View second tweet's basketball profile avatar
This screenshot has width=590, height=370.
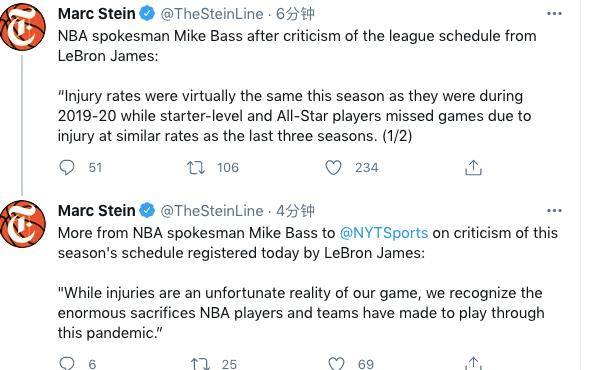(x=23, y=224)
